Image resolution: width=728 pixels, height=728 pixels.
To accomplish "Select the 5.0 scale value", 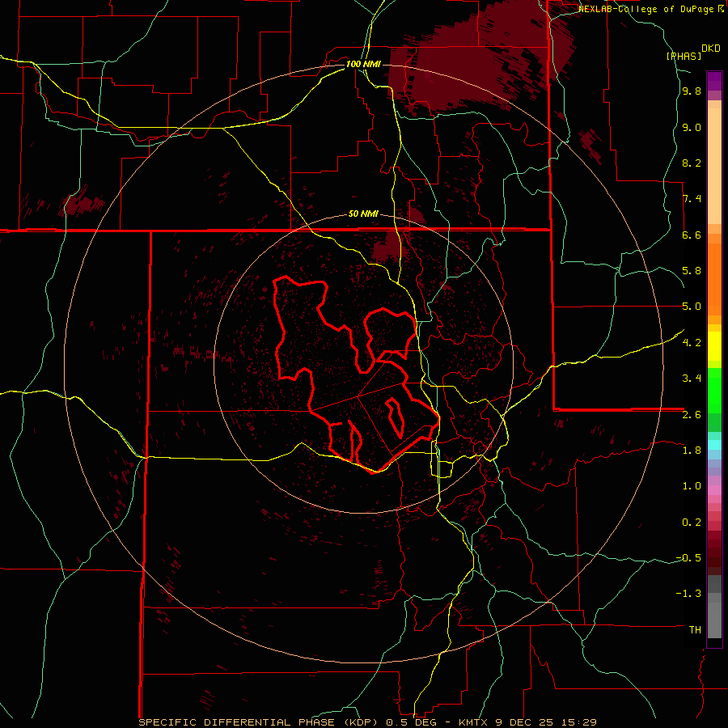I will (692, 307).
